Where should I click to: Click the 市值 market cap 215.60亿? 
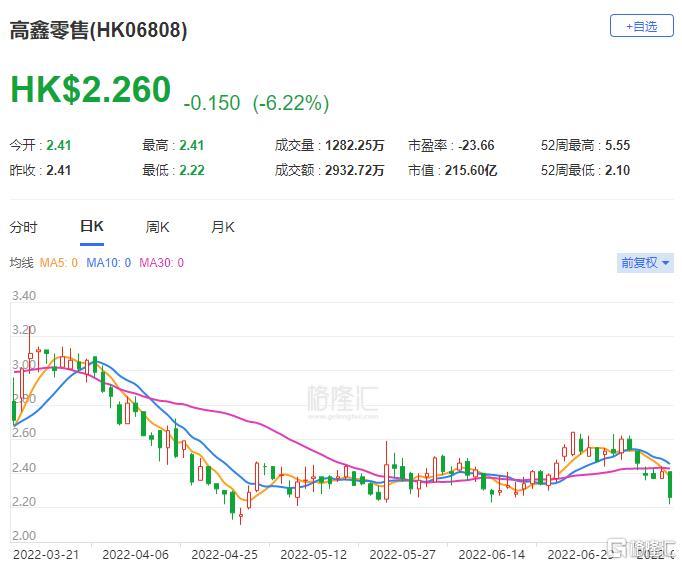(x=471, y=170)
